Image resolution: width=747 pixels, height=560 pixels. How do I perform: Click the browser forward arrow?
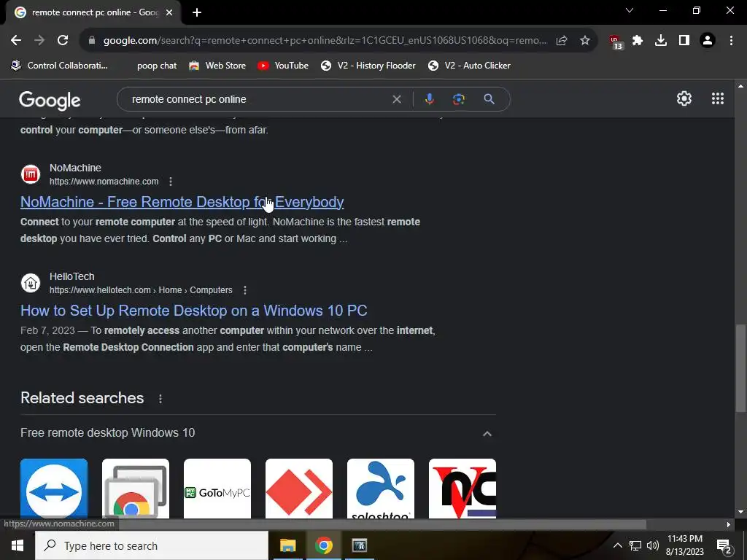tap(39, 41)
